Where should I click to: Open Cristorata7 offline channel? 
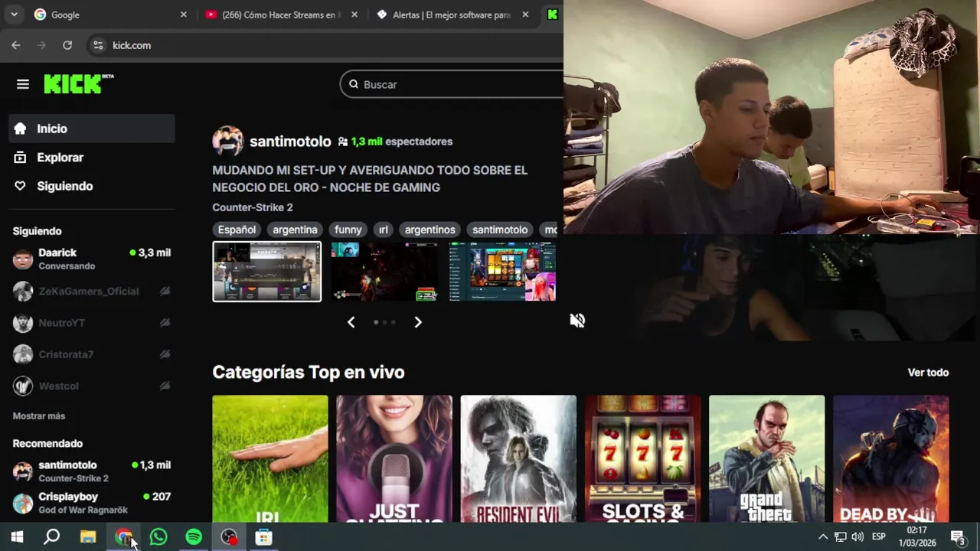click(92, 354)
